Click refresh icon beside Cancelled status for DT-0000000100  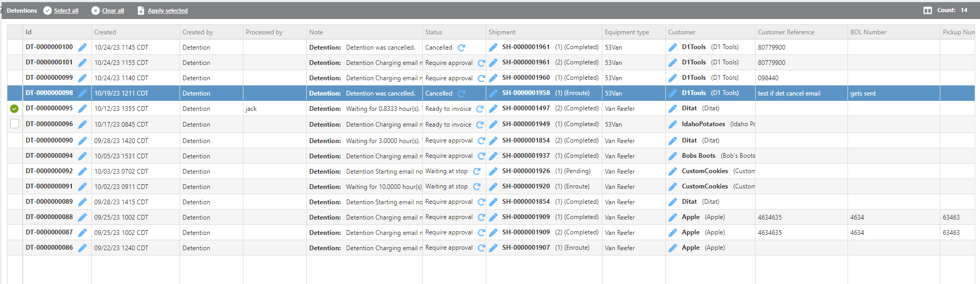(x=461, y=48)
